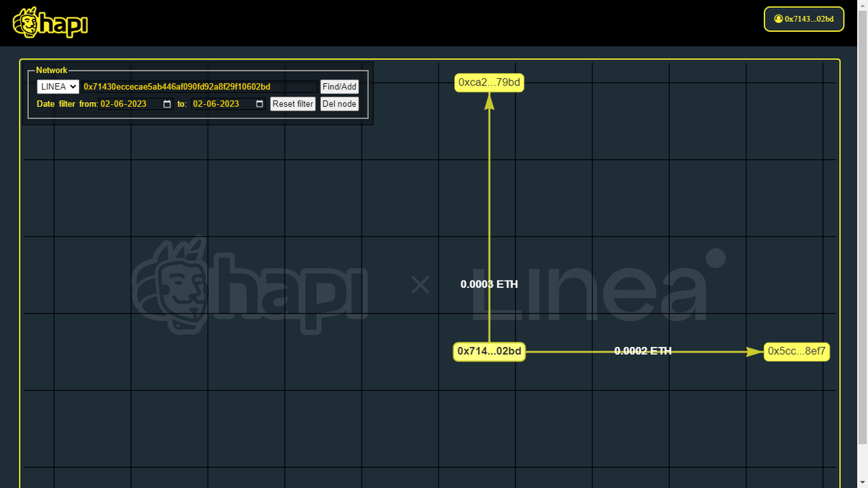
Task: Click the wallet address input field
Action: (x=199, y=87)
